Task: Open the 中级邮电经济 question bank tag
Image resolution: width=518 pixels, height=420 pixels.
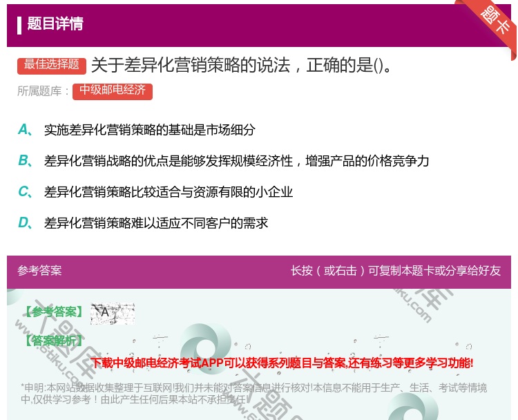Action: 113,91
